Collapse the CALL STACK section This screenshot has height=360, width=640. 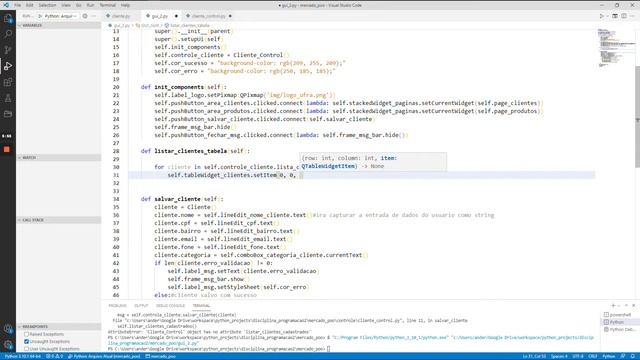[59, 220]
